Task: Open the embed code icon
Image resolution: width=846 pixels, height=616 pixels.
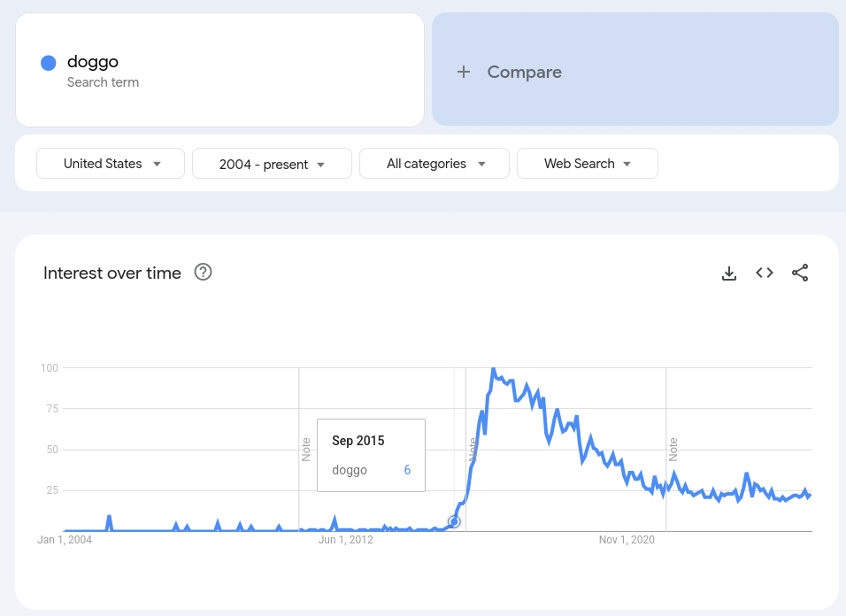Action: (765, 273)
